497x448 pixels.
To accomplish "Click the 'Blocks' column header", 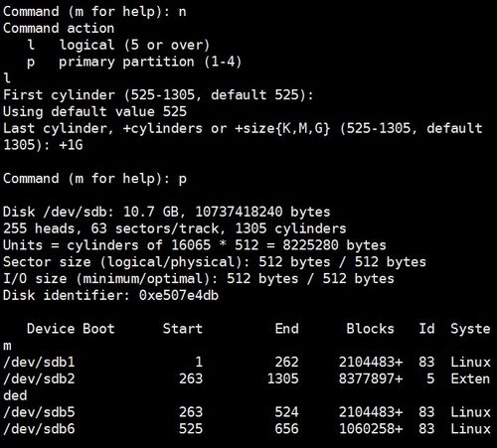I will pyautogui.click(x=370, y=329).
